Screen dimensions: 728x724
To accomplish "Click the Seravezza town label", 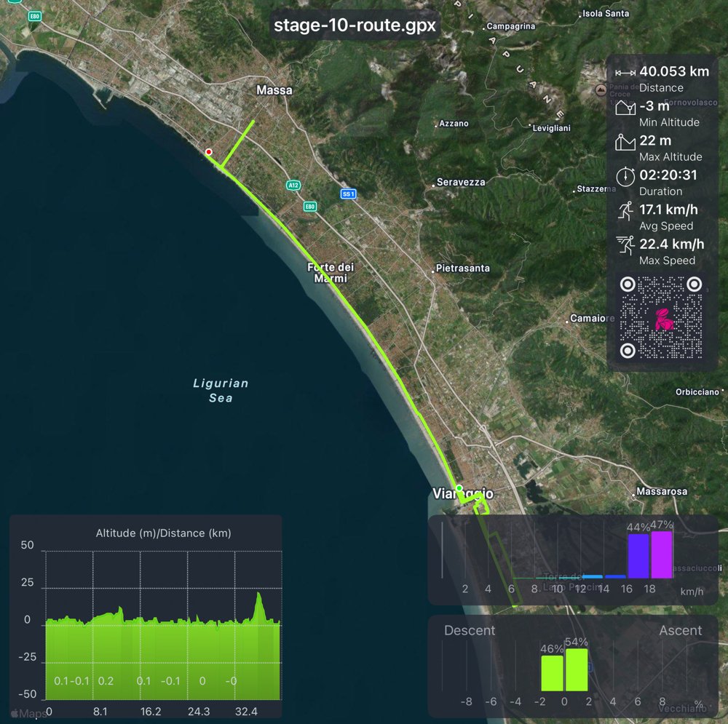I will click(x=461, y=182).
